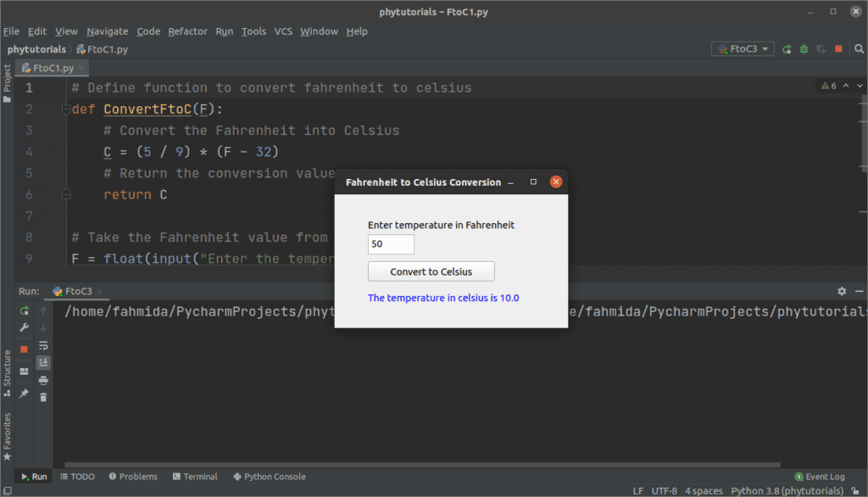Print console output using printer icon
The width and height of the screenshot is (868, 497).
[44, 379]
